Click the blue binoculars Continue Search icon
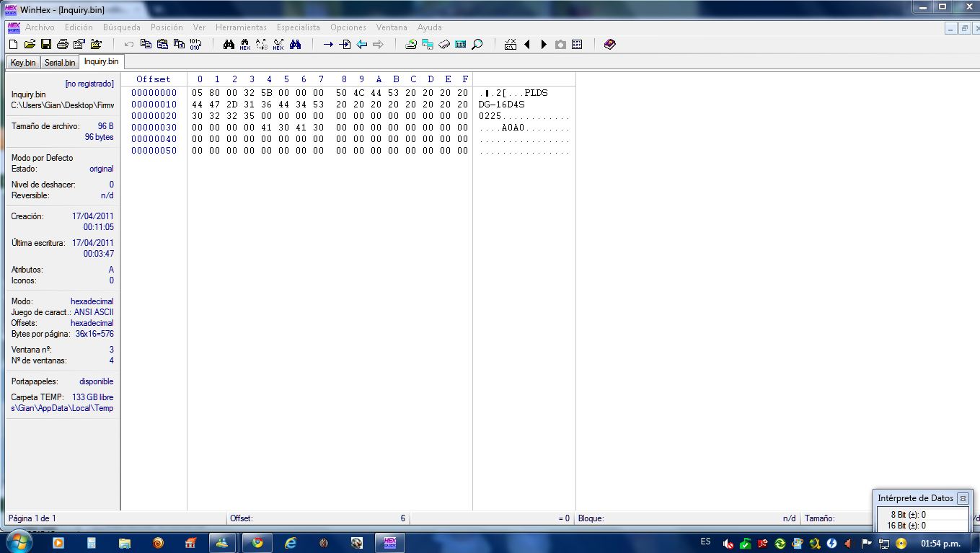 [295, 45]
